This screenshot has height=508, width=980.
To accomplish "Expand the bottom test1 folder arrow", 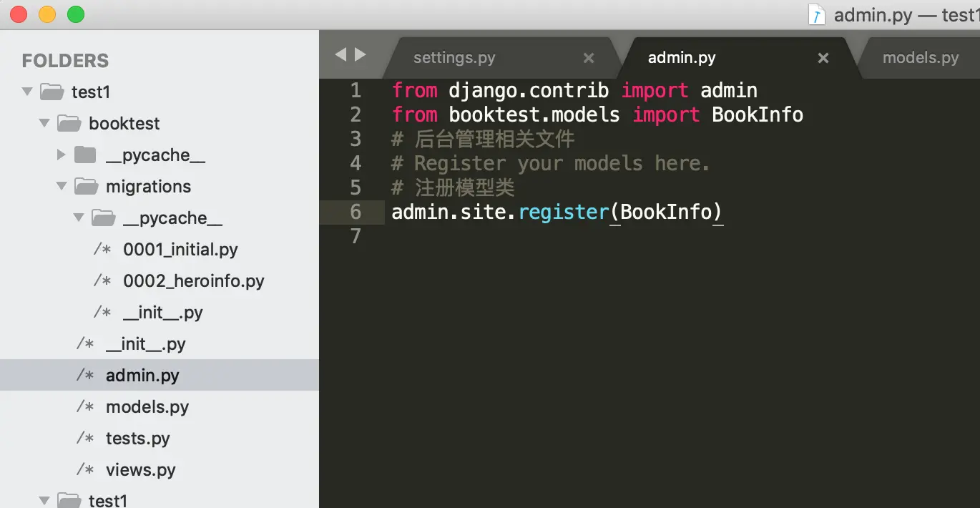I will pos(44,500).
